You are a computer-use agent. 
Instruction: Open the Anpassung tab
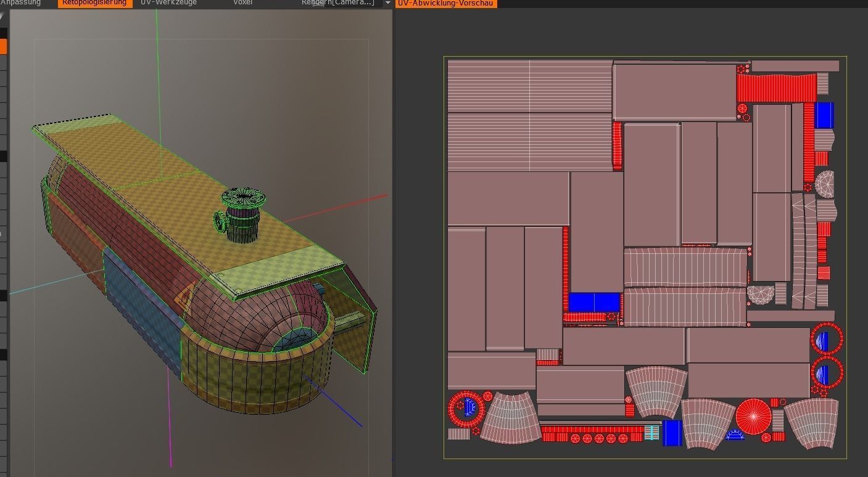(x=20, y=3)
